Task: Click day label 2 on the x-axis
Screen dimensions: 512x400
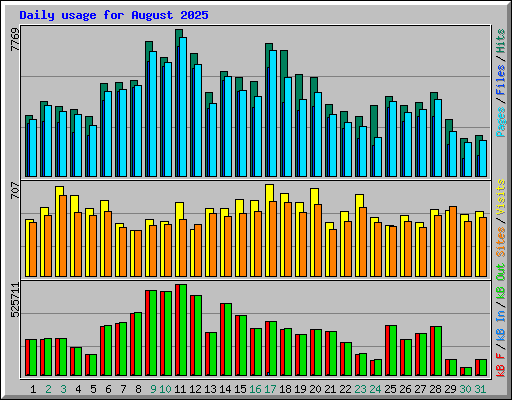Action: point(48,389)
